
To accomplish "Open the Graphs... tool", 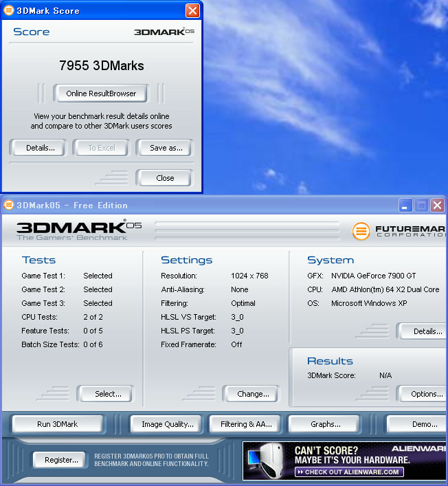I will (325, 424).
